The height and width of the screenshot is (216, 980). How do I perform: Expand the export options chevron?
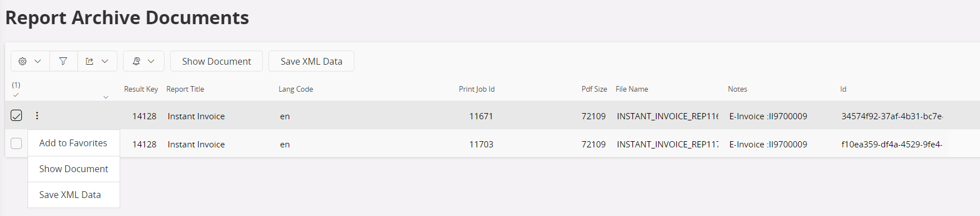tap(105, 61)
